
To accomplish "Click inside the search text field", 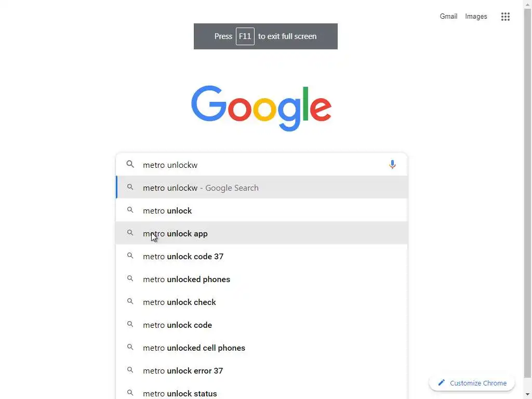I will pos(260,165).
